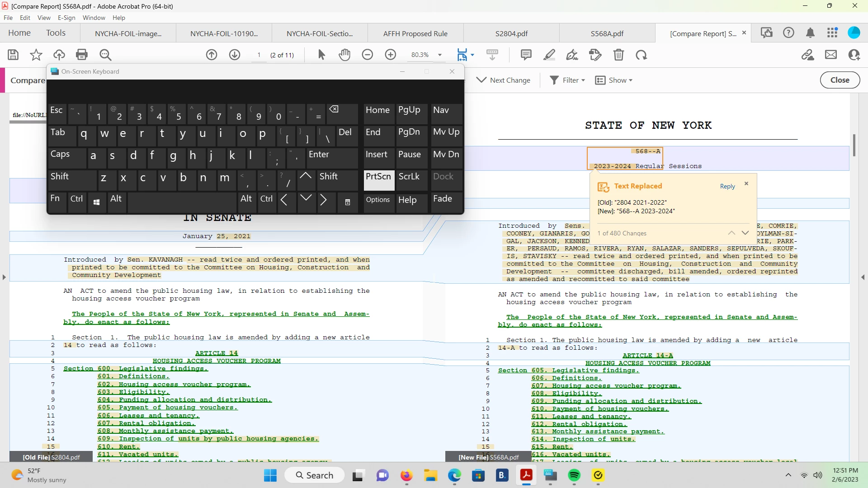Viewport: 868px width, 488px height.
Task: Click the zoom in plus icon
Action: (391, 55)
